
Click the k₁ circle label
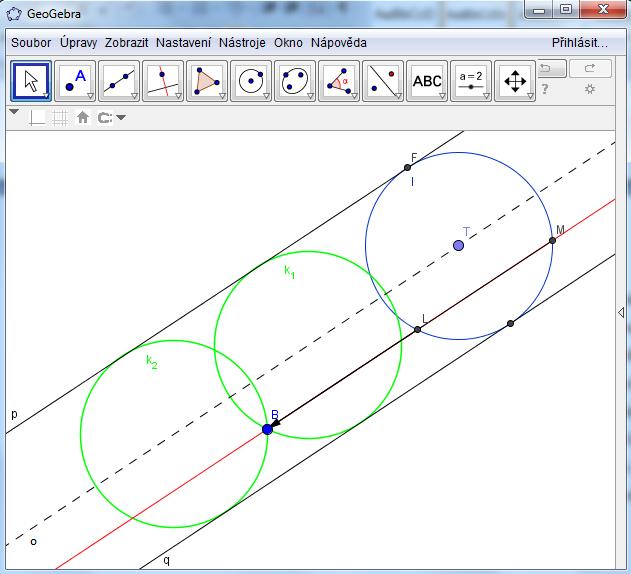pyautogui.click(x=290, y=272)
